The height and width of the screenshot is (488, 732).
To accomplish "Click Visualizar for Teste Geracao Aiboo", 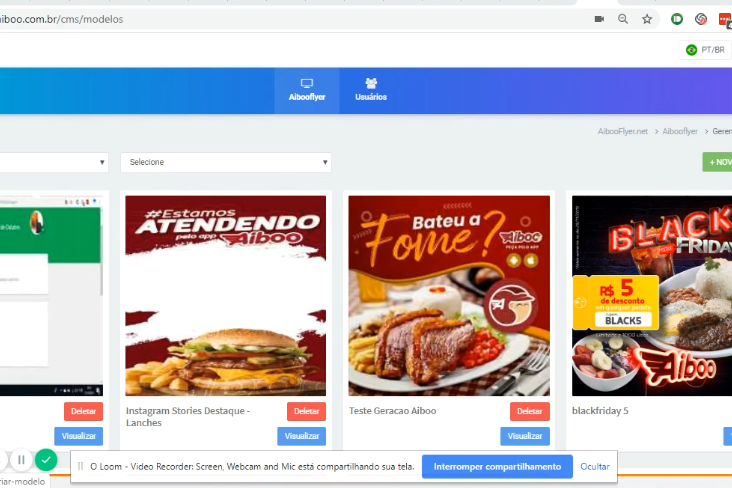I will click(x=525, y=436).
